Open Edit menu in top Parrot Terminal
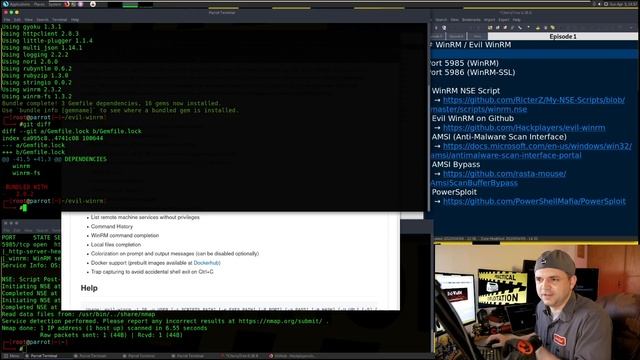Viewport: 640px width, 360px height. tap(17, 20)
